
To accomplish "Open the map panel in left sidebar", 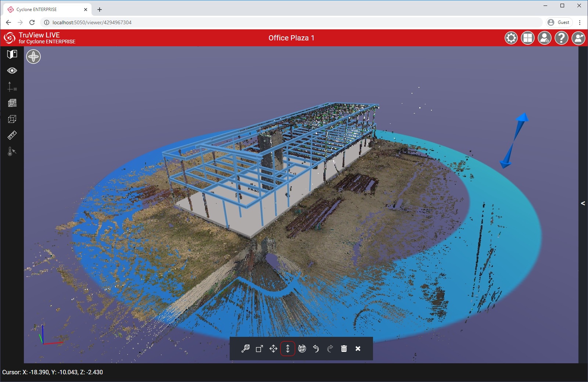I will tap(12, 54).
